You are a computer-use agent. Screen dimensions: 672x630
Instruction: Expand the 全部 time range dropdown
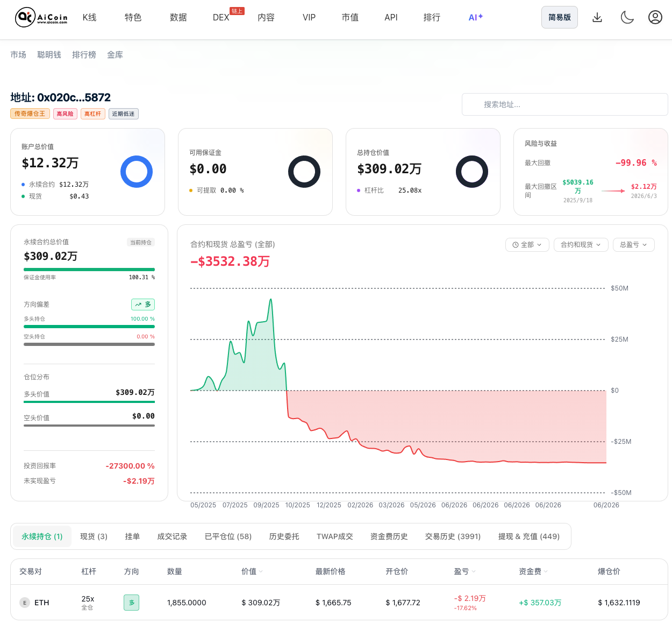coord(527,245)
